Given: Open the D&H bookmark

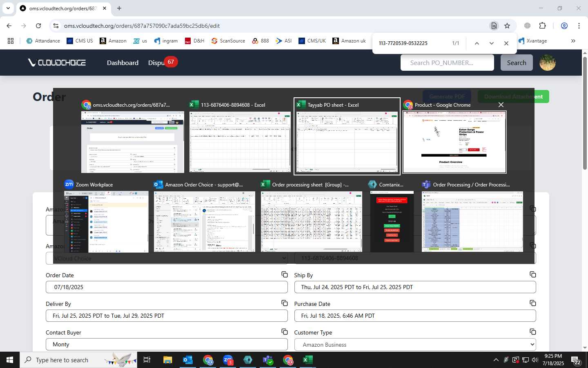Looking at the screenshot, I should pos(194,41).
